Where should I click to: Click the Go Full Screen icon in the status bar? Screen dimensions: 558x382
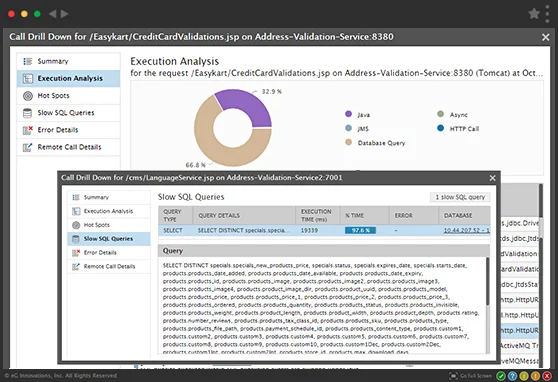[453, 376]
